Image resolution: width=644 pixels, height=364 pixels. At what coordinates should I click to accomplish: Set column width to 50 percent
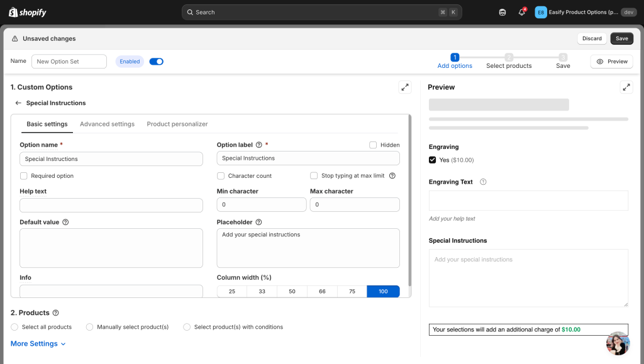pos(292,292)
